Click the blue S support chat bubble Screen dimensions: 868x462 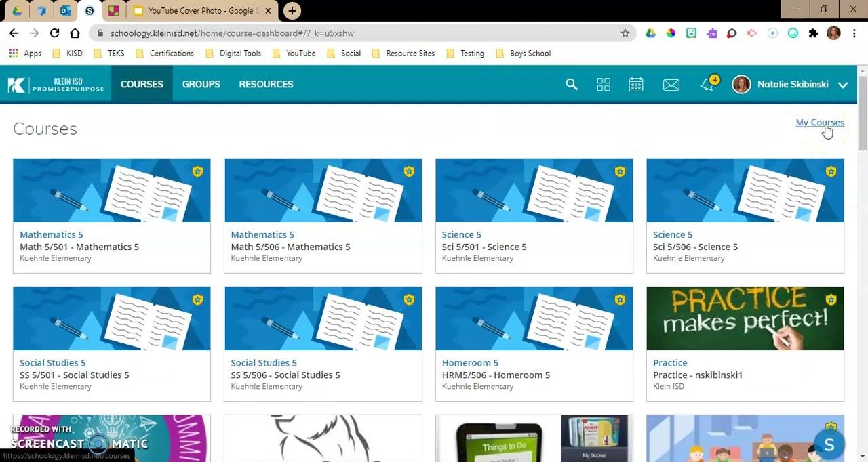(x=829, y=445)
